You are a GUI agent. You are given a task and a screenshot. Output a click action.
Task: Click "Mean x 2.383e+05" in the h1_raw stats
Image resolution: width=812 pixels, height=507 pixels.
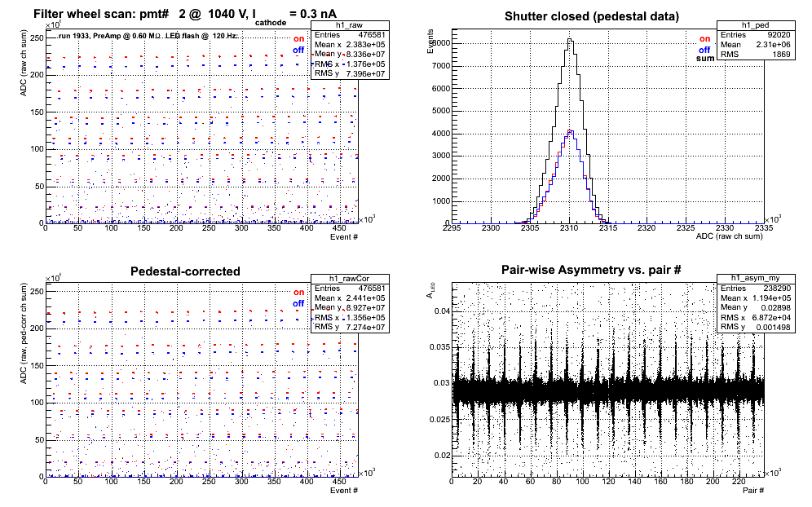tap(350, 45)
